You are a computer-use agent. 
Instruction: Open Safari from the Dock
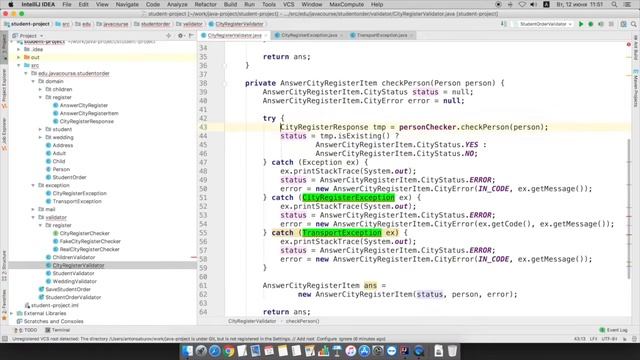click(x=215, y=351)
